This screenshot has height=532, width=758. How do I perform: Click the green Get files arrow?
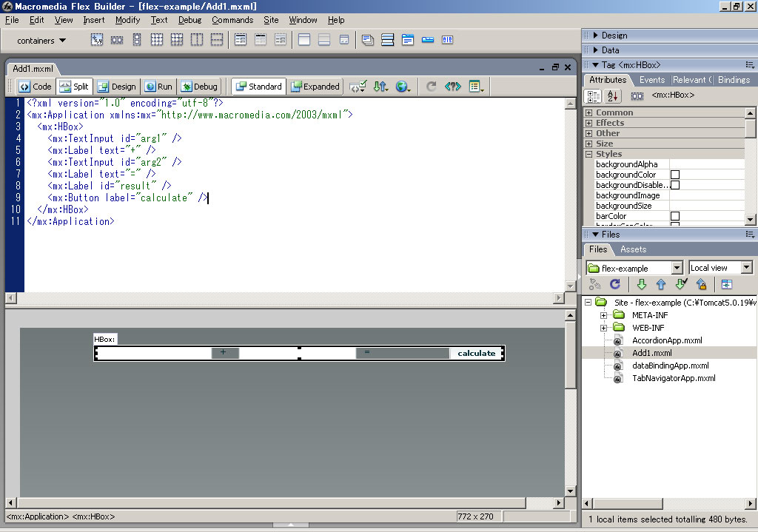coord(642,284)
